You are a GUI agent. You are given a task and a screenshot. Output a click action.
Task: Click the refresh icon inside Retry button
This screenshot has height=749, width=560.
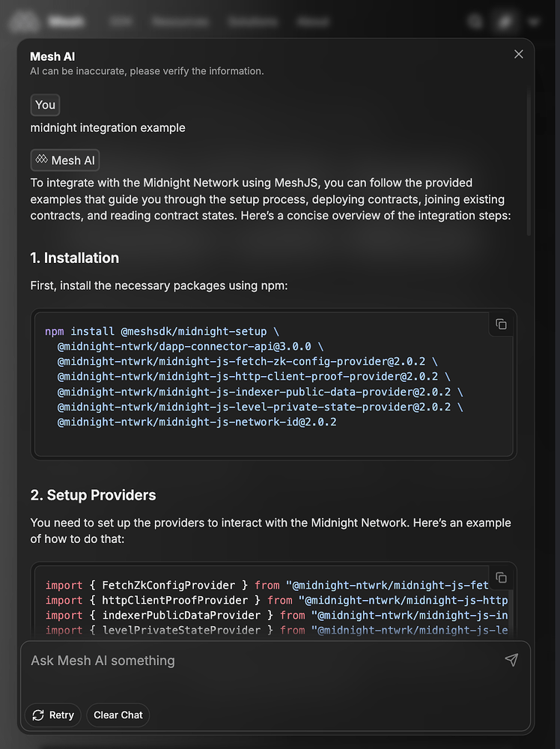tap(38, 715)
